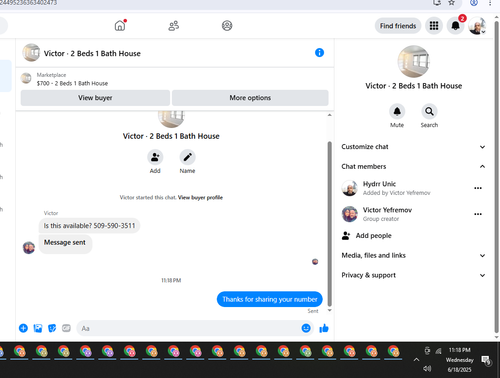Expand the Customize chat section

tap(413, 147)
